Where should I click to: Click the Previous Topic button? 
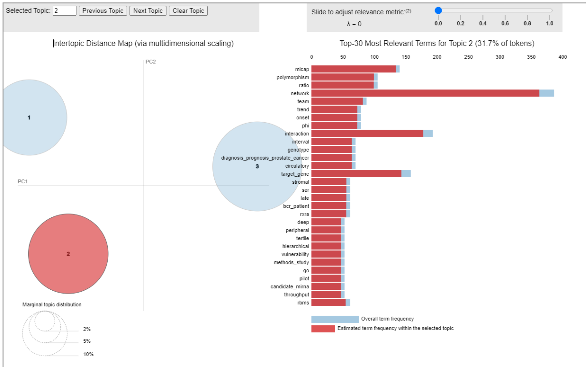pyautogui.click(x=103, y=11)
